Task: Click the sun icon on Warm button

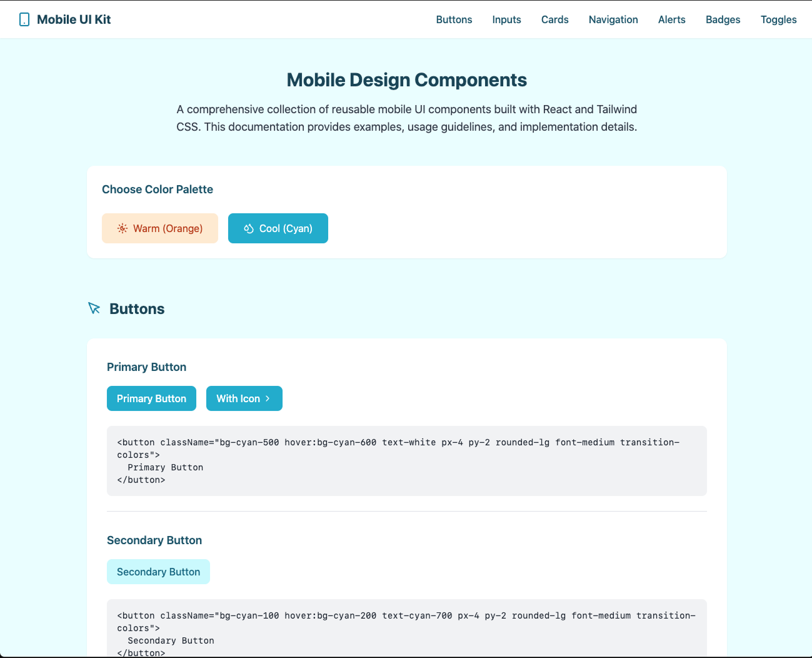Action: click(123, 228)
